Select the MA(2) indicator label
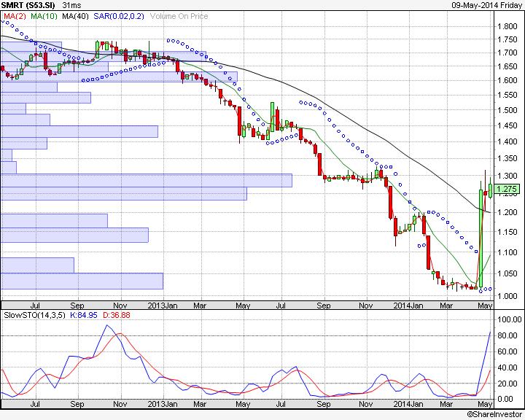Viewport: 525px width, 420px height. (x=15, y=16)
